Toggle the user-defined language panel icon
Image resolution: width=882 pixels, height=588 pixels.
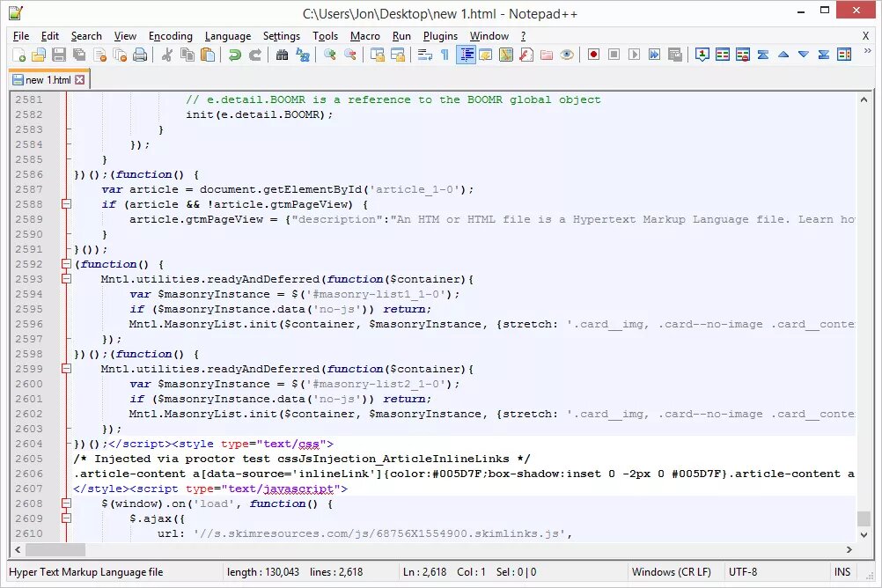485,55
